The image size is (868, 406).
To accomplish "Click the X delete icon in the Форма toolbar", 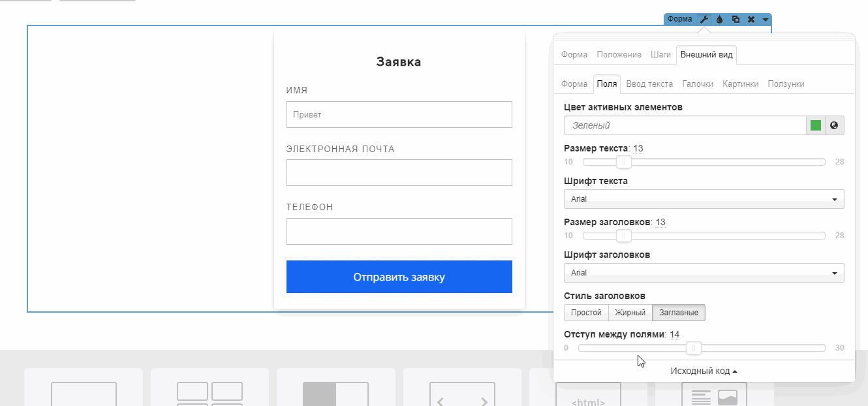I will point(751,20).
